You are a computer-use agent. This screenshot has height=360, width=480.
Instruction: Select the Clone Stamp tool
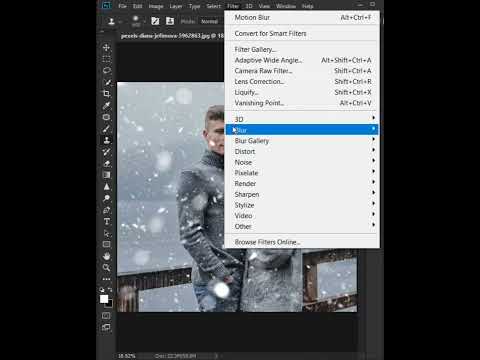[x=106, y=140]
